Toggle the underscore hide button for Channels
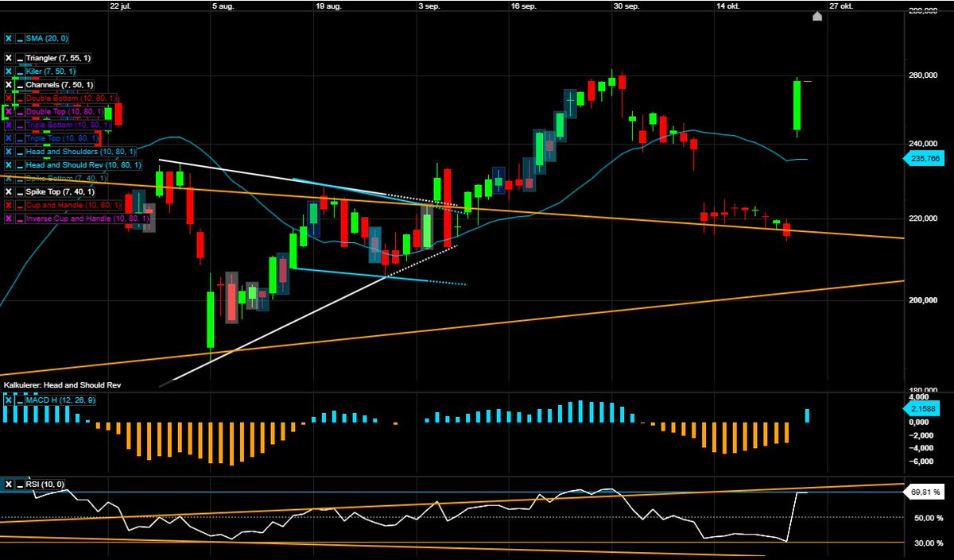Screen dimensions: 954x560 click(20, 85)
